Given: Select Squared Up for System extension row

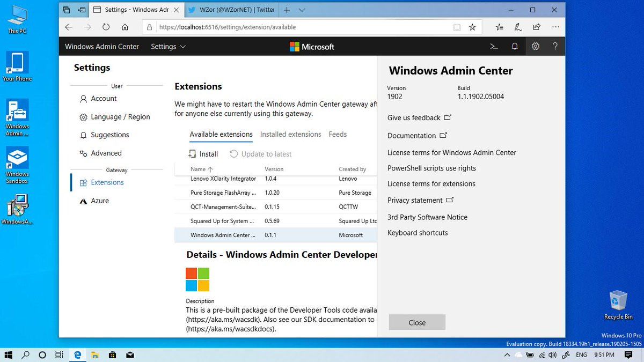Looking at the screenshot, I should tap(276, 220).
